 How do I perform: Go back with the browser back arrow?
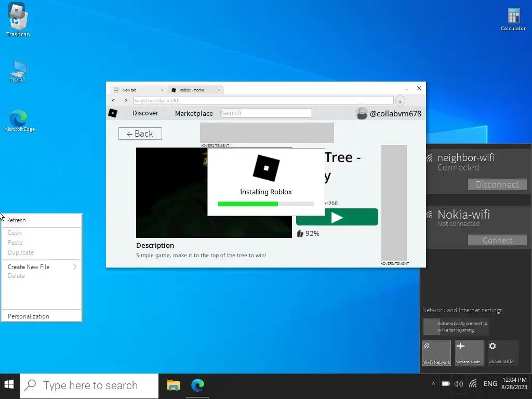click(113, 100)
